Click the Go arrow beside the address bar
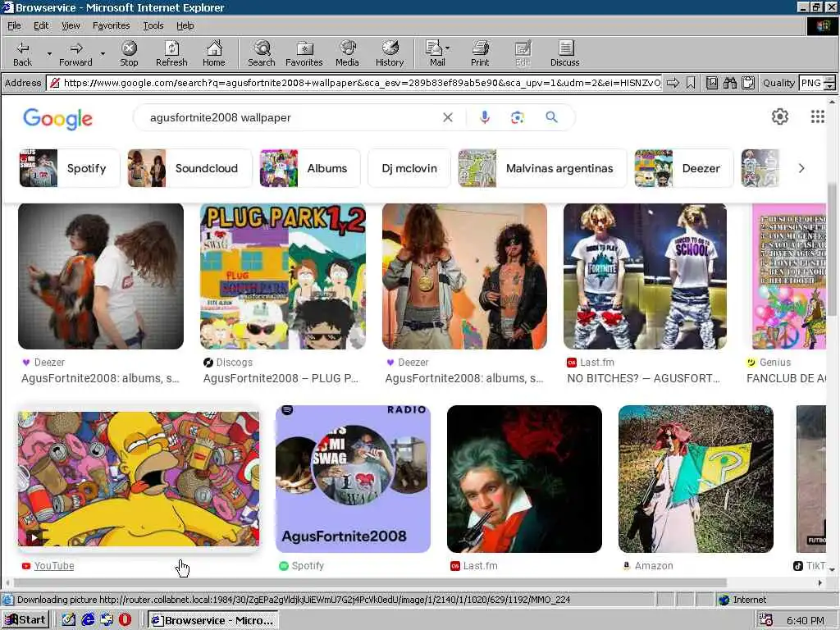 tap(673, 83)
